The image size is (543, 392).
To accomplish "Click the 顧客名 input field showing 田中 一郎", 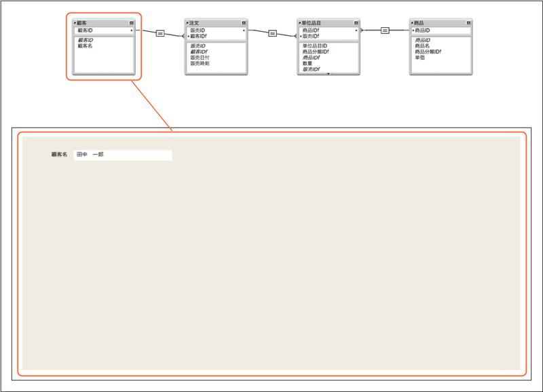I will coord(123,155).
